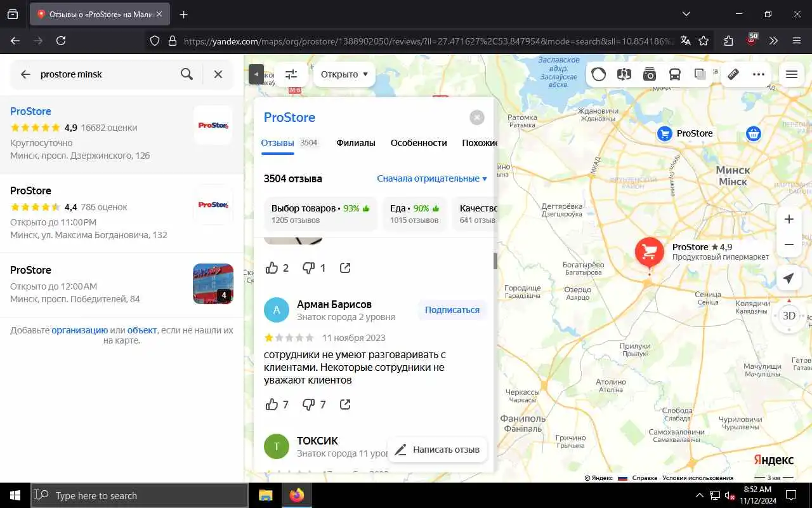The image size is (812, 508).
Task: Filter reviews by Качество chip
Action: 475,214
